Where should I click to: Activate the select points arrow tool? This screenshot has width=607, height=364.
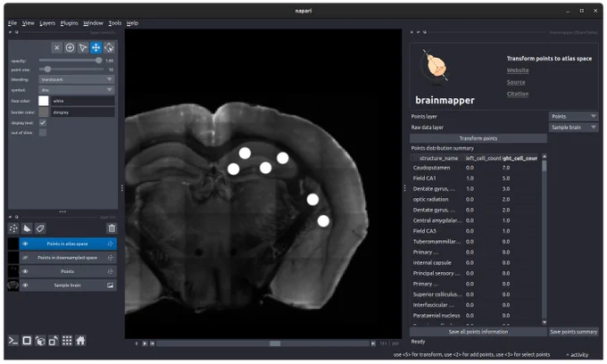[x=83, y=47]
